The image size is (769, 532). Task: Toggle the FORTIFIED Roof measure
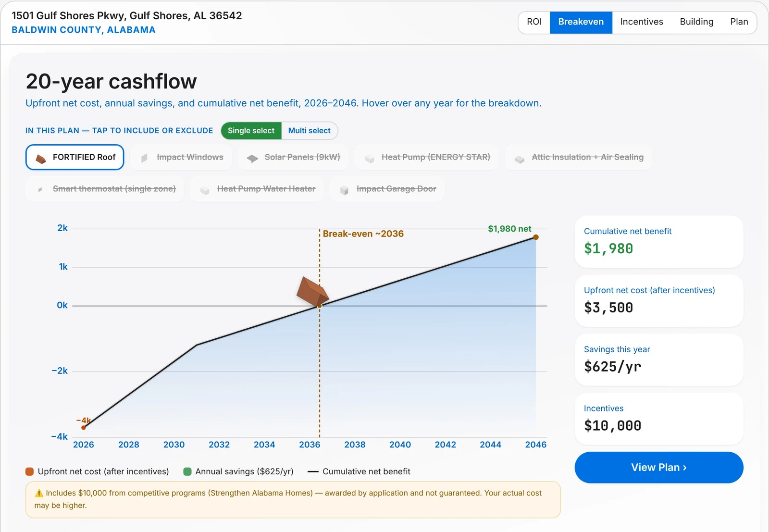[74, 157]
